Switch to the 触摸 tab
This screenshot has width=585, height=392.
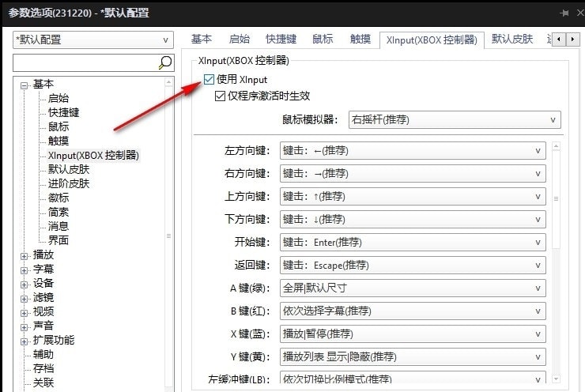coord(360,40)
